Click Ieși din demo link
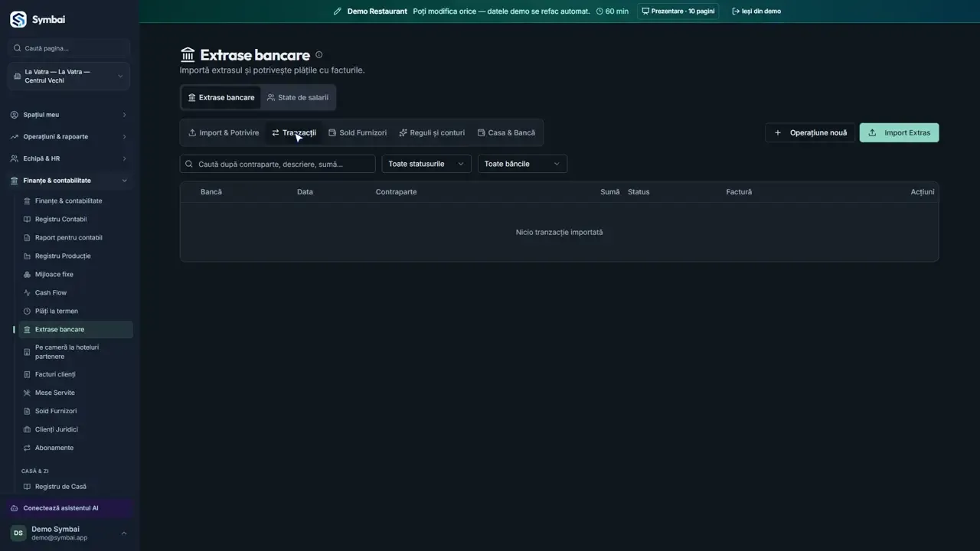This screenshot has width=980, height=551. [x=756, y=11]
